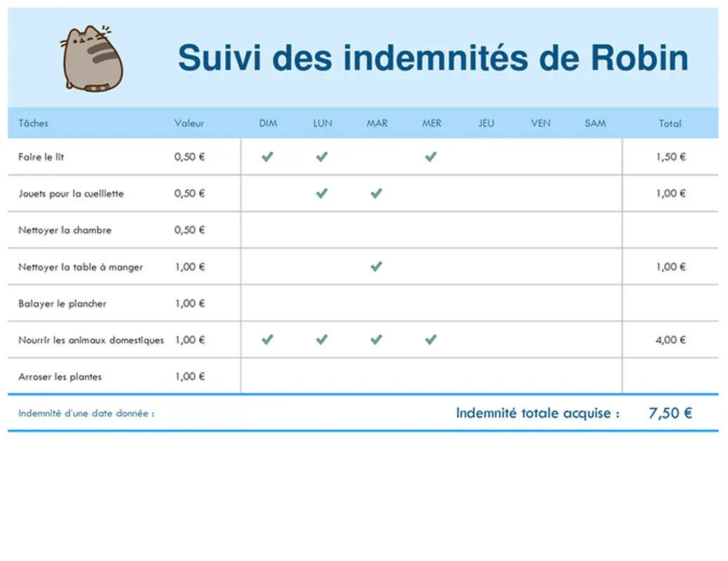728x561 pixels.
Task: Select the Total column header
Action: tap(670, 123)
